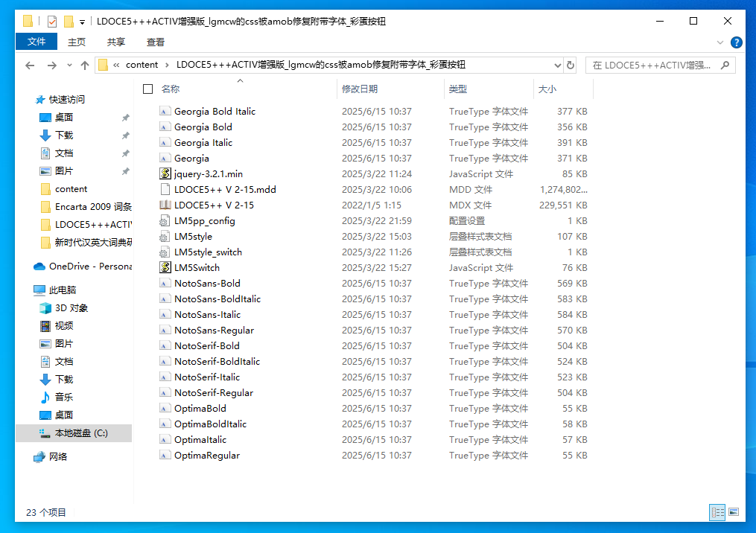The height and width of the screenshot is (533, 756).
Task: Click the pinned 下载 quick access item
Action: click(x=64, y=135)
